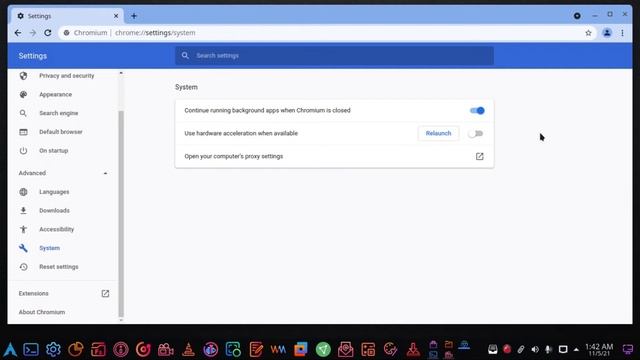Click the volume speaker tray icon
This screenshot has height=360, width=640.
(535, 349)
